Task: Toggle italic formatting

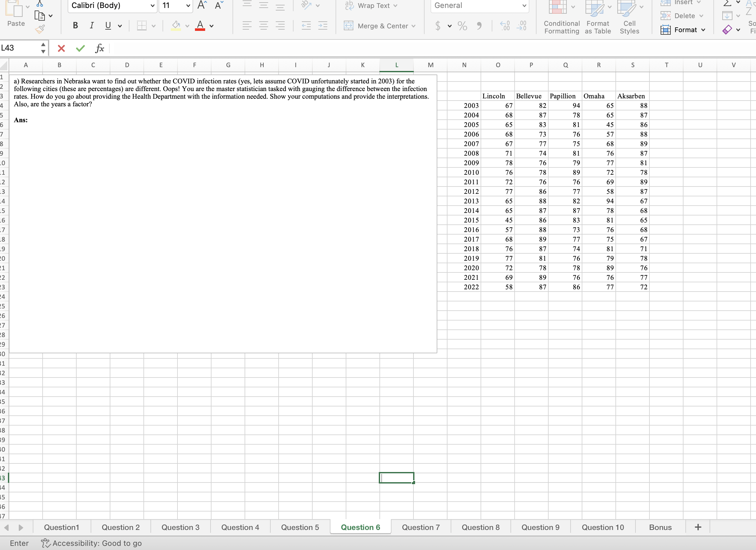Action: [92, 26]
